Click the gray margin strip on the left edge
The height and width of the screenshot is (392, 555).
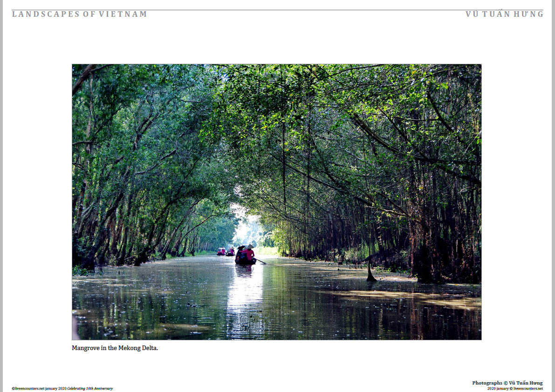point(1,196)
